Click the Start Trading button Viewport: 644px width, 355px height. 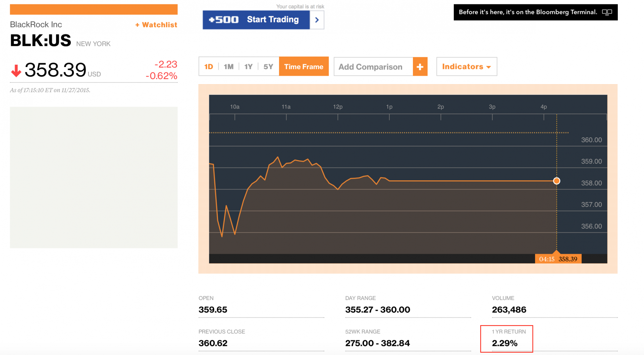click(272, 20)
